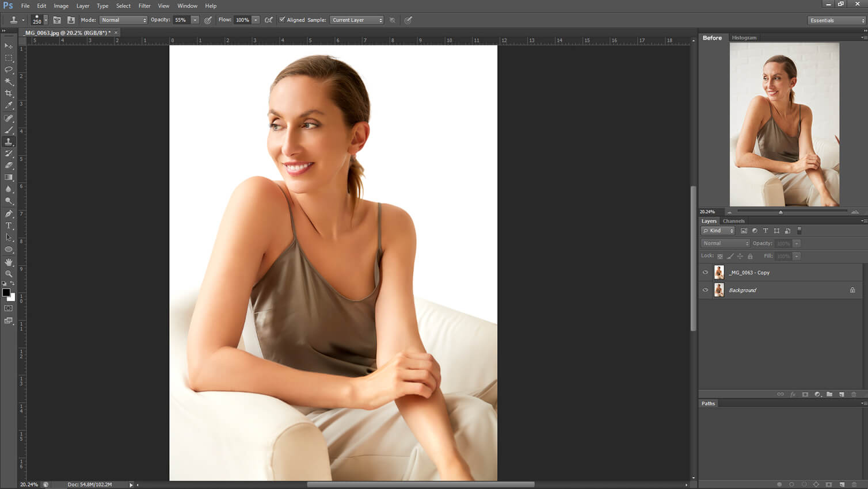This screenshot has width=868, height=489.
Task: Select the Hand tool
Action: coord(9,262)
